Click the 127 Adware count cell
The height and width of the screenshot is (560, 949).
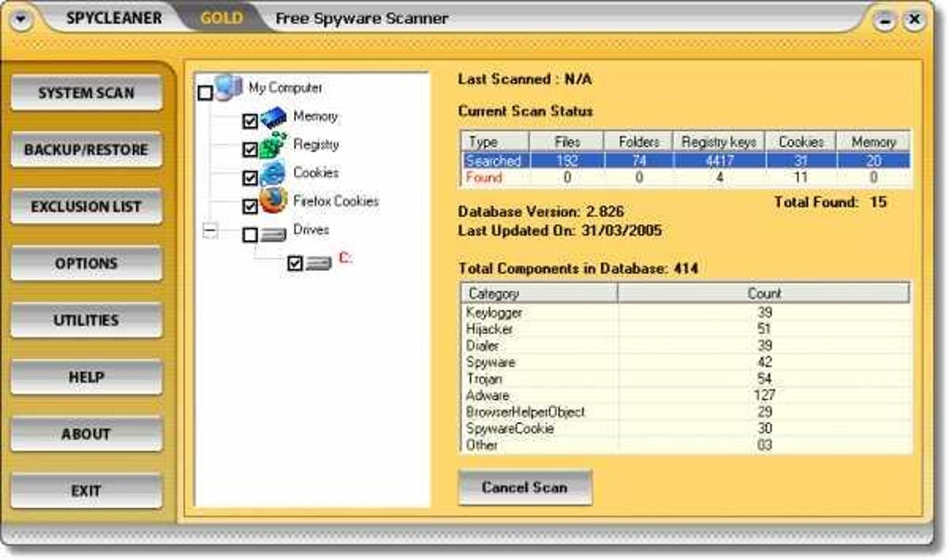764,395
